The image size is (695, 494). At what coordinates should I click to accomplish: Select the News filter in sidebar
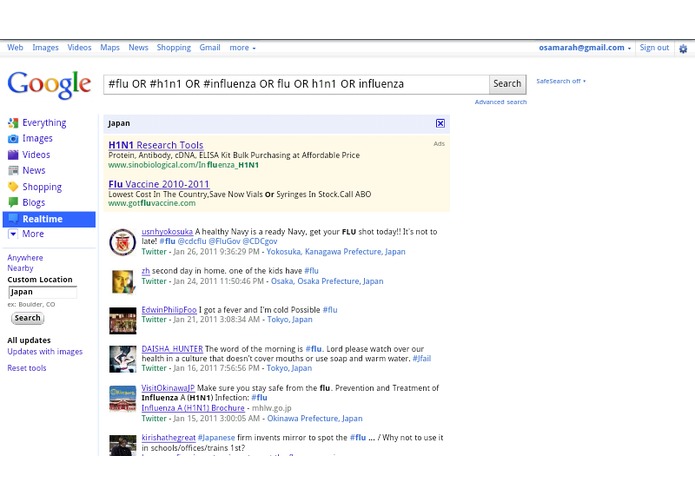pos(34,171)
